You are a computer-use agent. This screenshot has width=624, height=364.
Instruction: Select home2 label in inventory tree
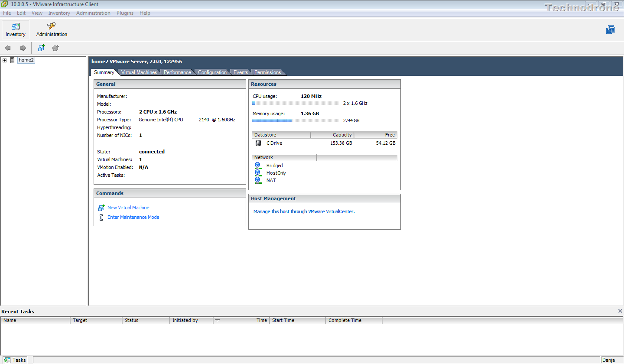(x=26, y=60)
